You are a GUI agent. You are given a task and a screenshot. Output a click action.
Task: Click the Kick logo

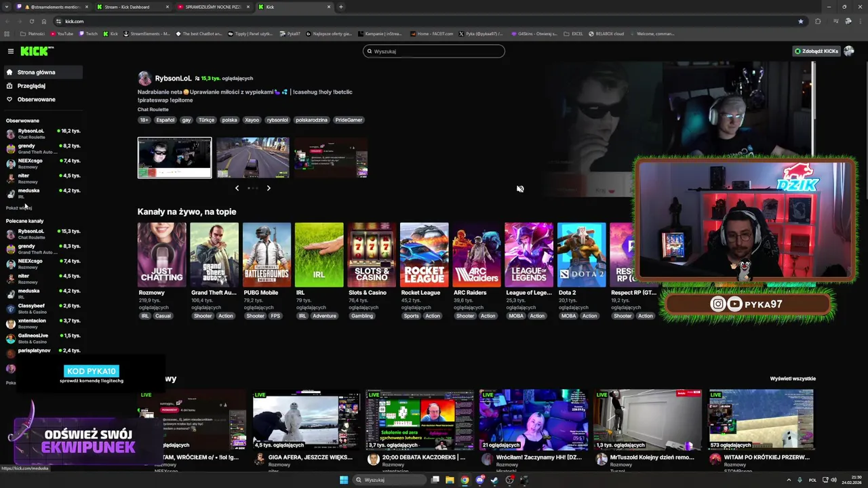point(37,51)
